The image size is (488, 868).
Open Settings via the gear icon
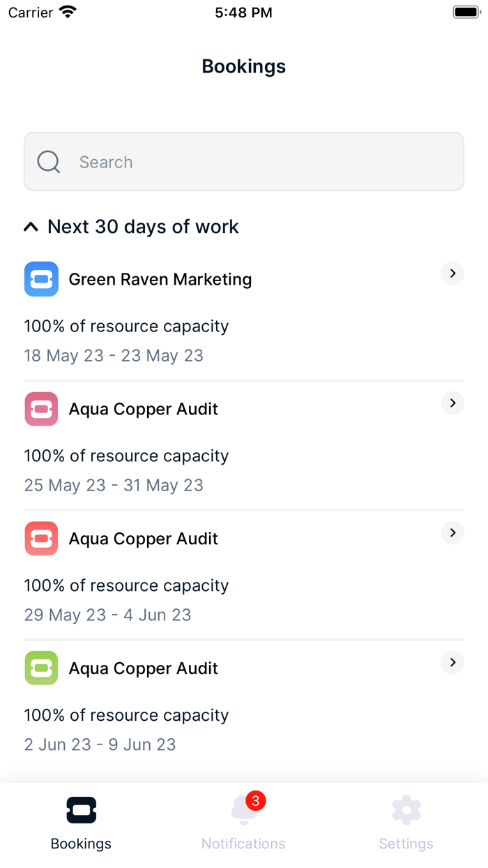[x=406, y=809]
